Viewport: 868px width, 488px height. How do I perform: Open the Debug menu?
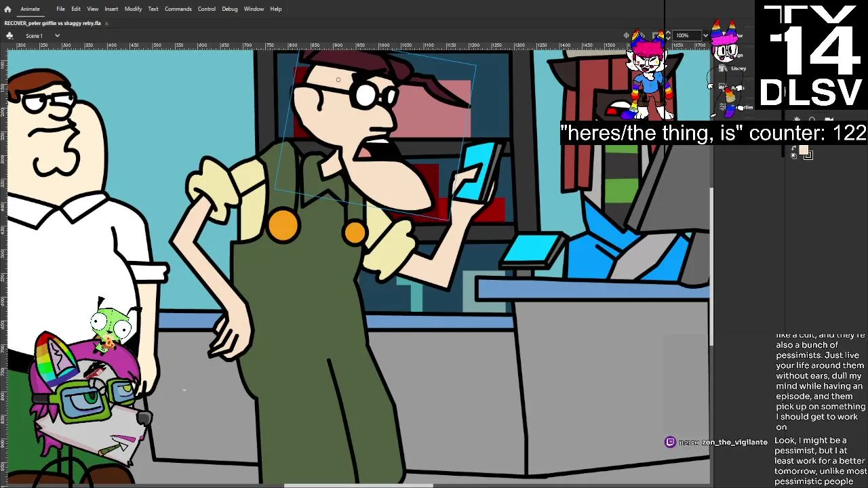pos(230,9)
